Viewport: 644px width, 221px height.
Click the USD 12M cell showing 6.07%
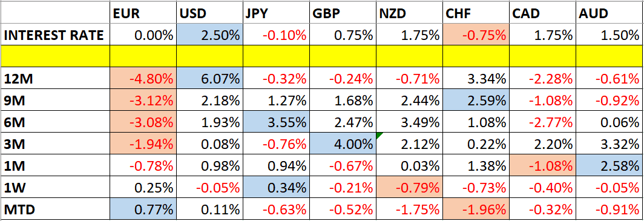(x=209, y=78)
